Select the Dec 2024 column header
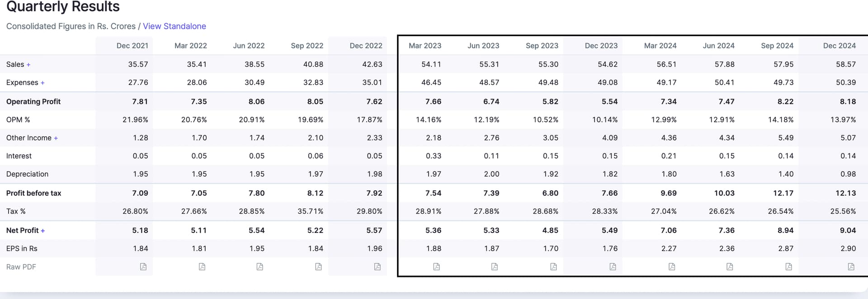The height and width of the screenshot is (299, 868). pos(839,46)
